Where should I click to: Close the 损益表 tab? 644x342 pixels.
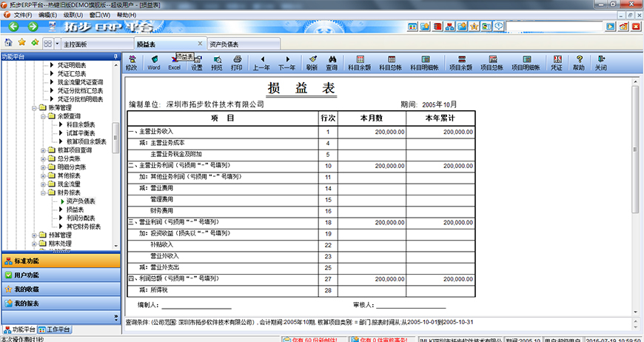coord(199,44)
